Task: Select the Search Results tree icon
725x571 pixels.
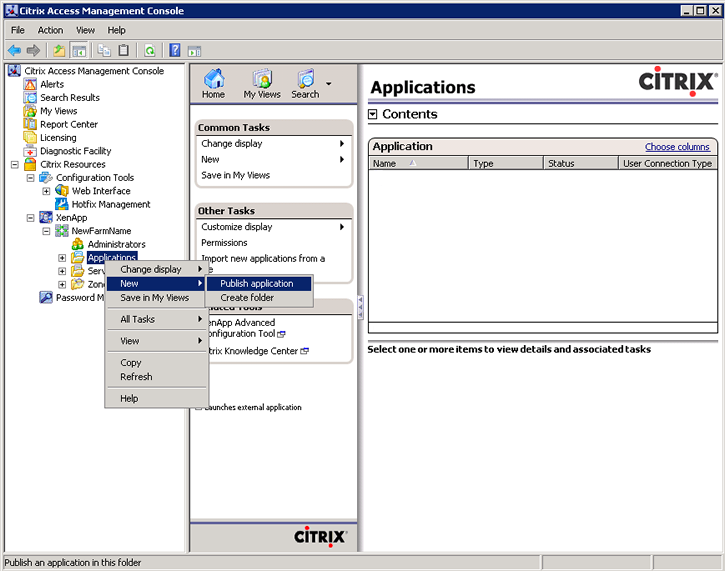Action: 30,98
